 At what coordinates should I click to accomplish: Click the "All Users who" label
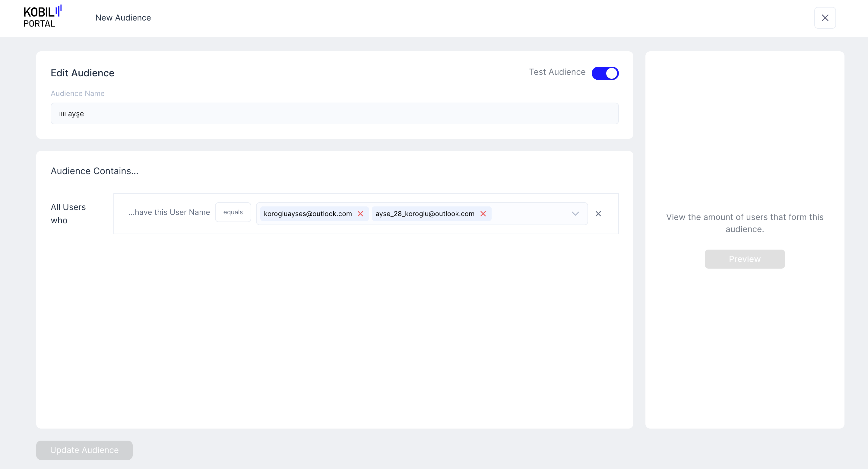tap(68, 213)
